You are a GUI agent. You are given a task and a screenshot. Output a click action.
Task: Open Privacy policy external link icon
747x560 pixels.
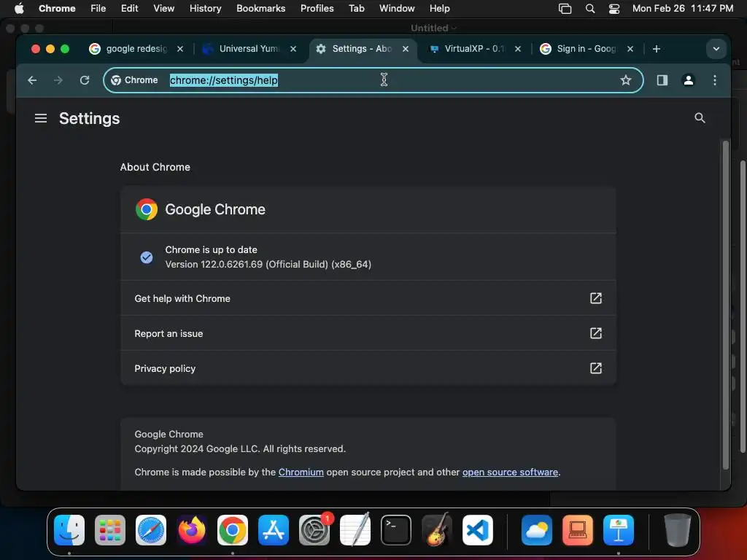click(595, 368)
